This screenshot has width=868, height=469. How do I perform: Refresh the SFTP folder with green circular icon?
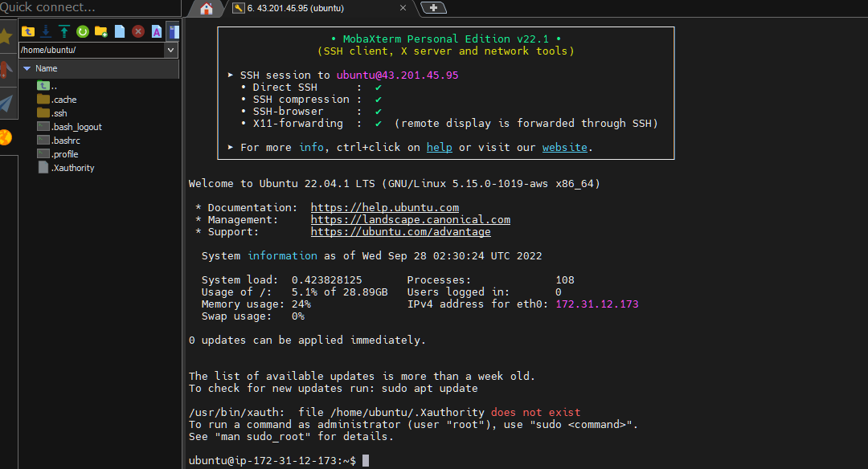coord(83,31)
